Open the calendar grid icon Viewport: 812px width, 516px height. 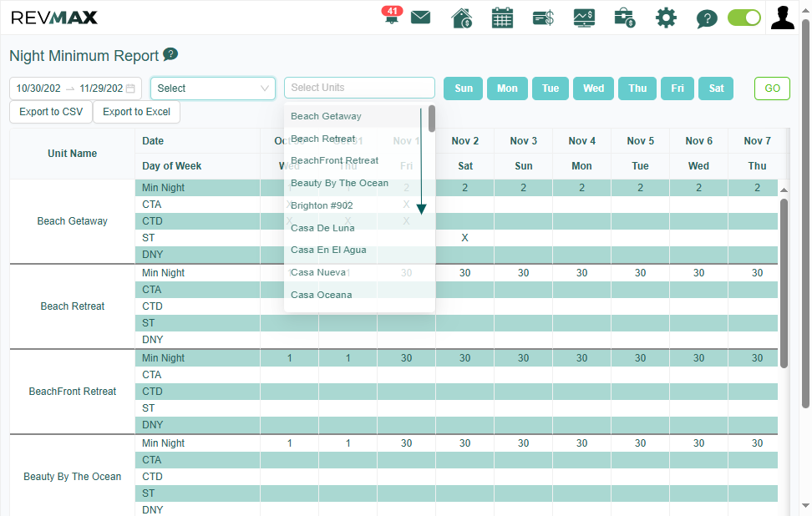tap(502, 18)
